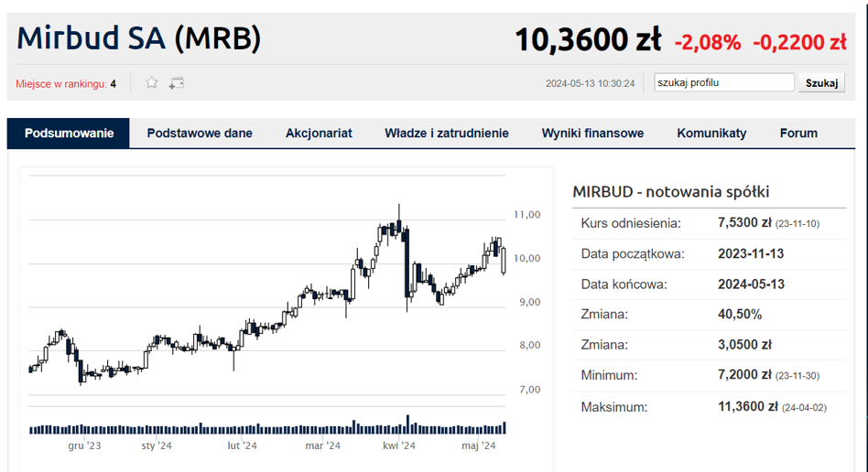Click the Data początkowa label
The height and width of the screenshot is (472, 868).
pyautogui.click(x=632, y=254)
